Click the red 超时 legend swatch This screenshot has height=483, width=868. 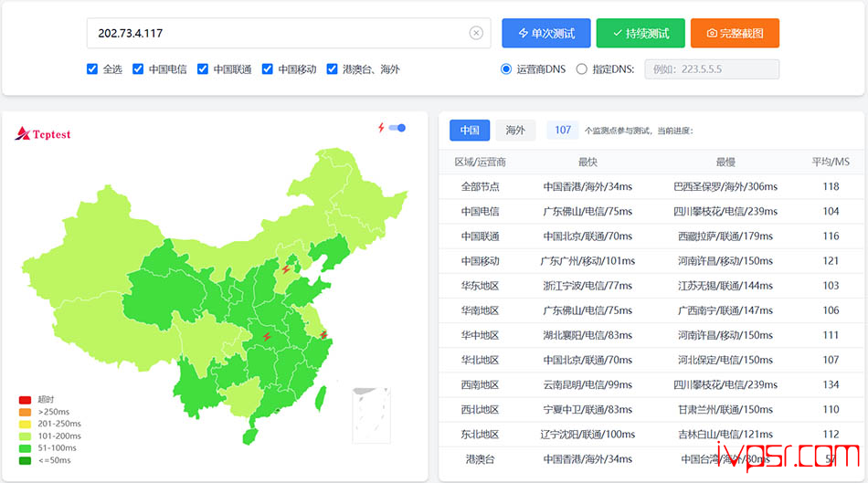pos(25,400)
